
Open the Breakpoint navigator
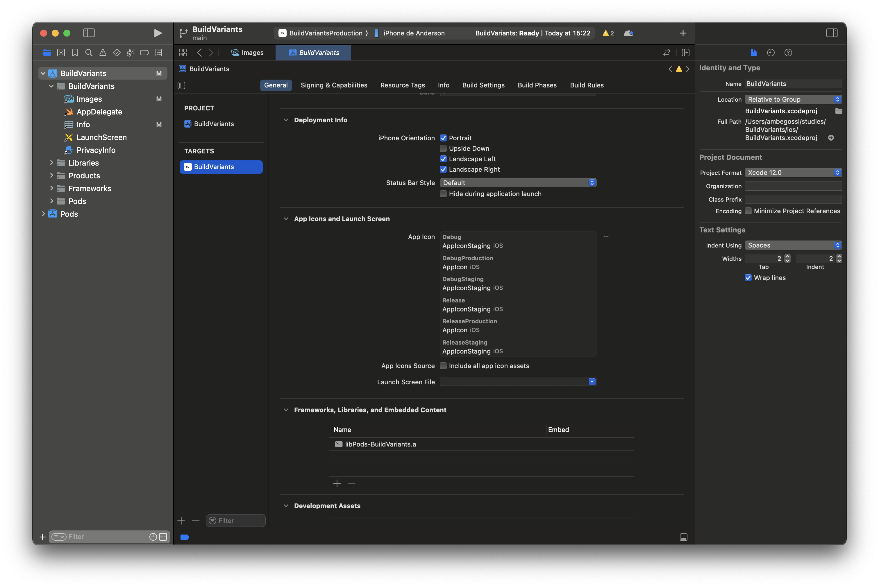144,53
